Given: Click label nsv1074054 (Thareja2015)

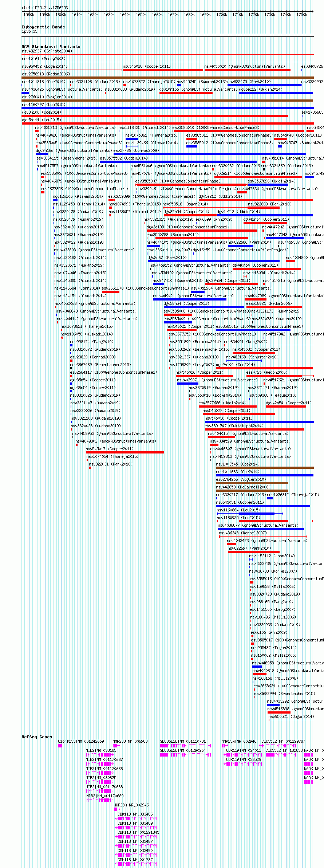Looking at the screenshot, I should click(x=112, y=457).
